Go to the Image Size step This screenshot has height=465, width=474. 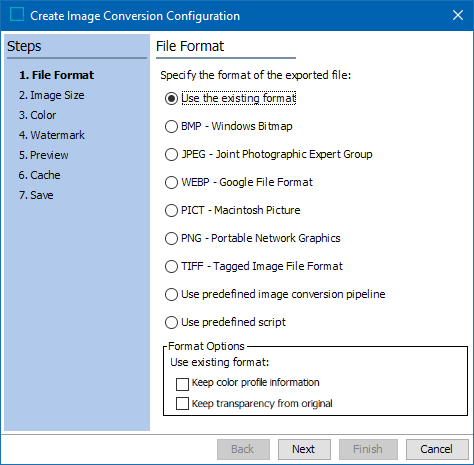(x=52, y=95)
